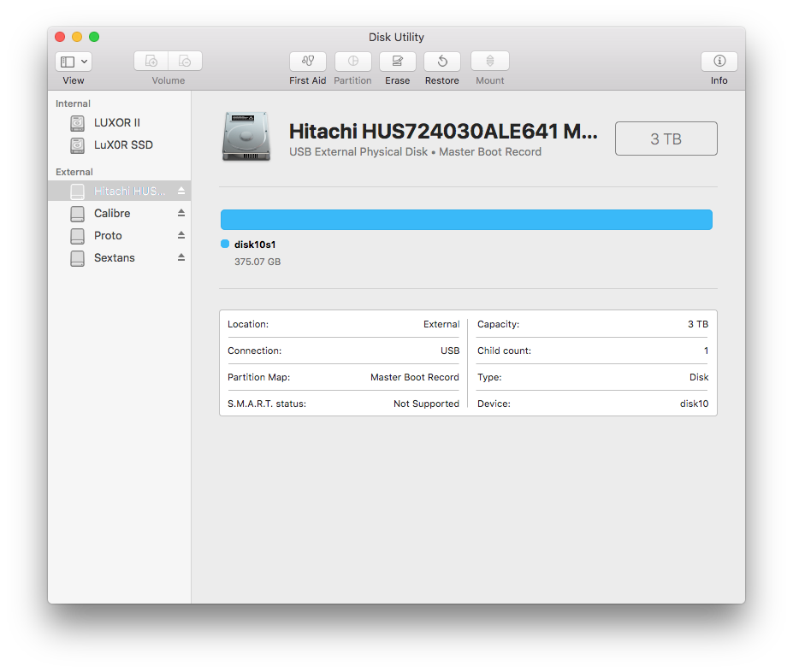Click the Sextans drive icon
The width and height of the screenshot is (793, 672).
click(77, 257)
